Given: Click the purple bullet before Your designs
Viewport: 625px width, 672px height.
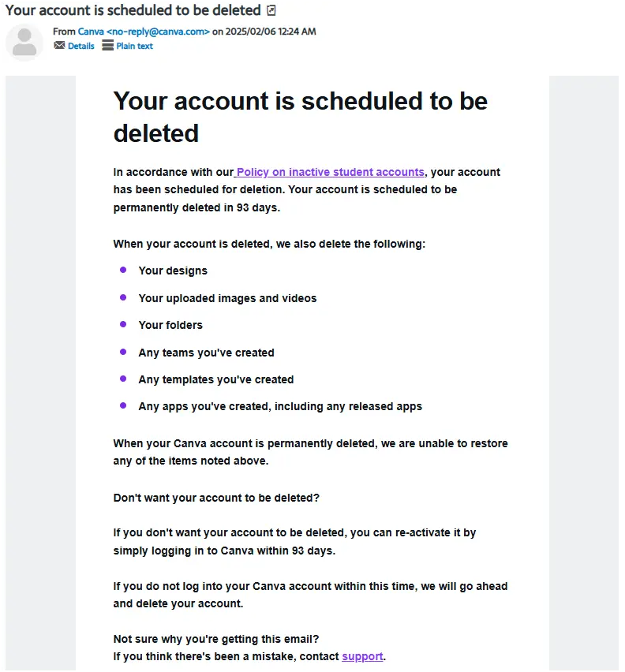Looking at the screenshot, I should click(123, 270).
